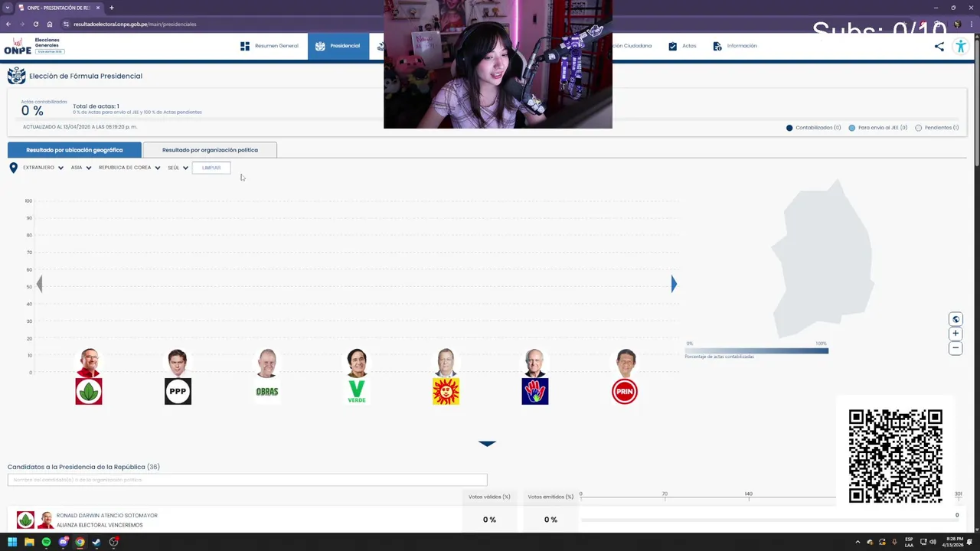Screen dimensions: 980x551
Task: Click the candidate name search field
Action: pos(247,480)
